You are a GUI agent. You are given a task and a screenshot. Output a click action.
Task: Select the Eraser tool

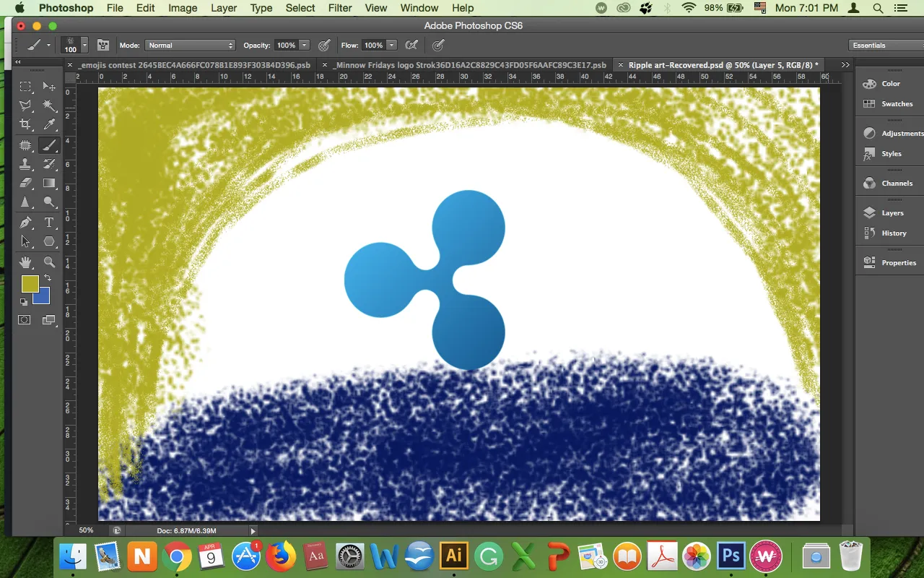pyautogui.click(x=25, y=183)
